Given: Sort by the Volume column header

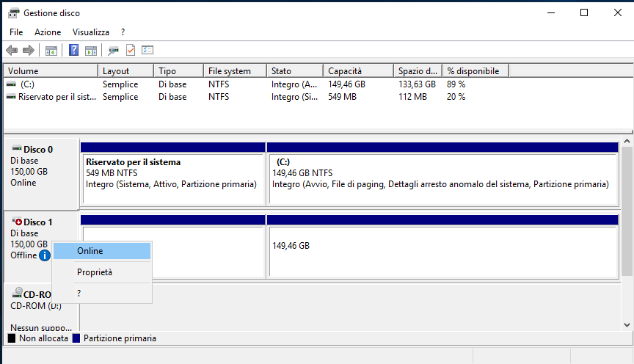Looking at the screenshot, I should tap(51, 70).
